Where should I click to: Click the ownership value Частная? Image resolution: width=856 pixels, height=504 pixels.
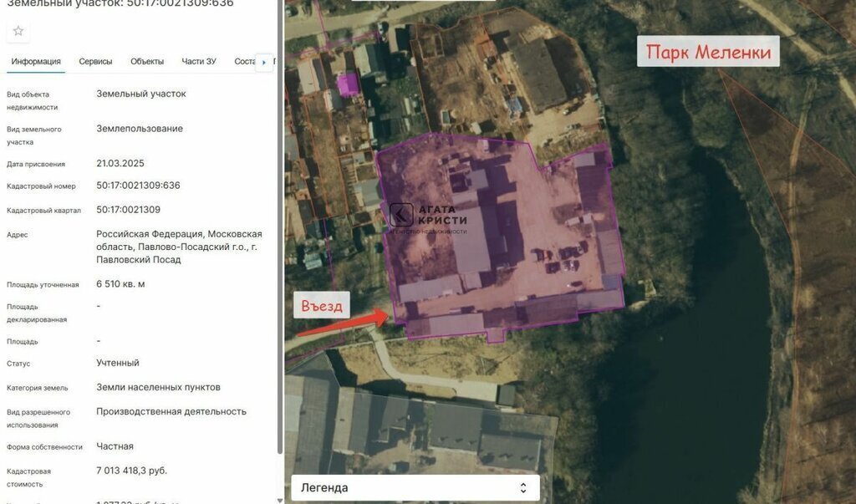click(115, 446)
